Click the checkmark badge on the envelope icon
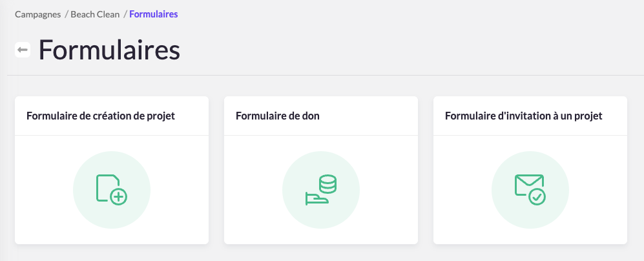 point(537,197)
